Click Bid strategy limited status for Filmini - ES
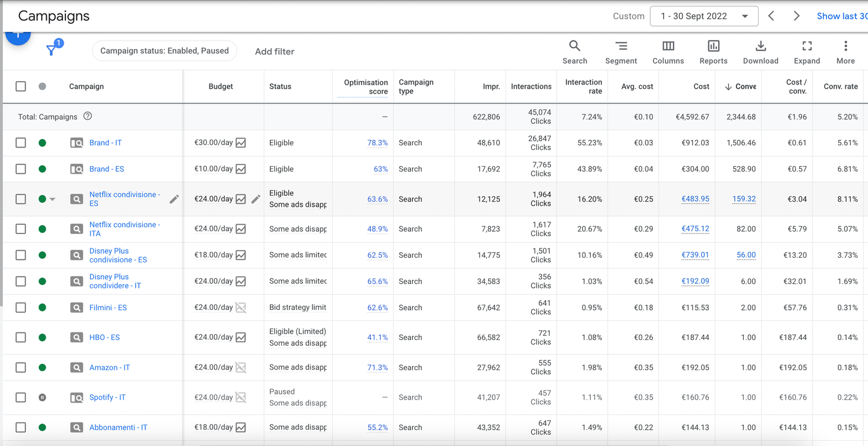868x446 pixels. (x=298, y=308)
